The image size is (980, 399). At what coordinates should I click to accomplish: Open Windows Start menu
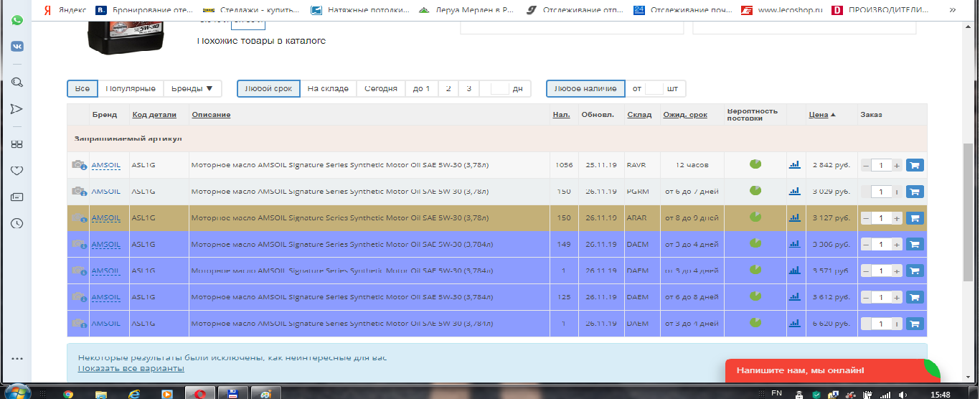[x=17, y=392]
